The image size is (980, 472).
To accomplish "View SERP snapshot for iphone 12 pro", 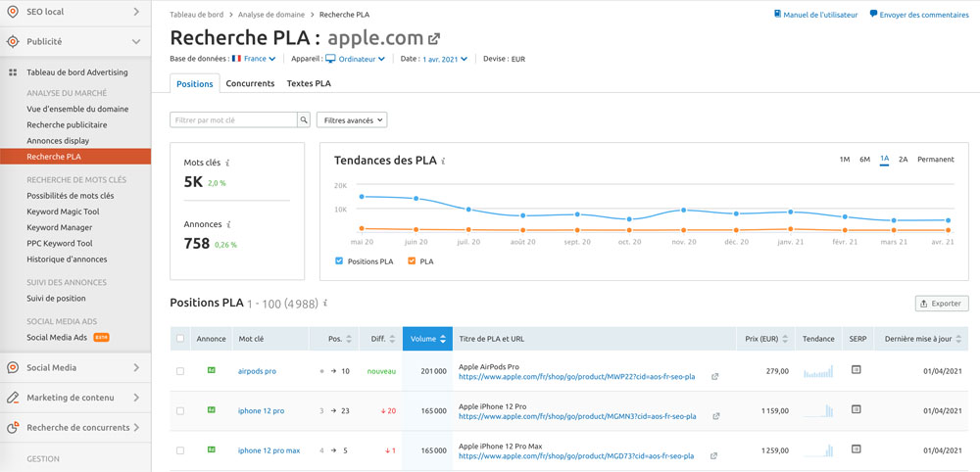I will coord(857,409).
